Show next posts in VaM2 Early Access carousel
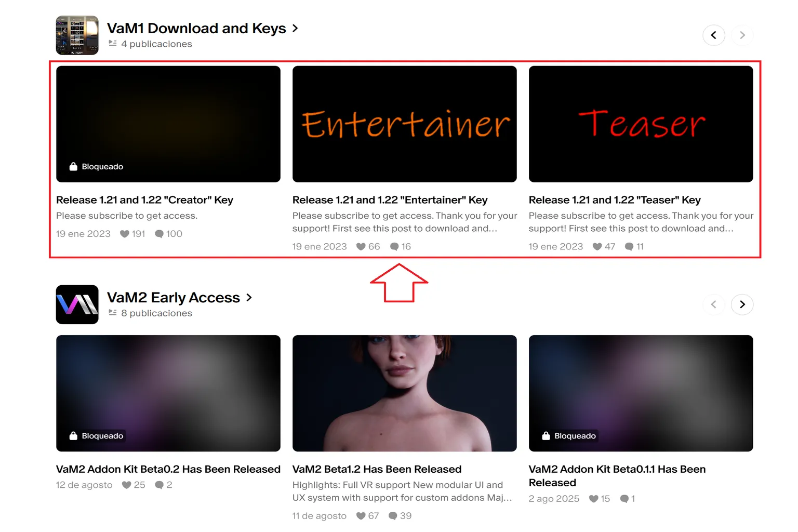The height and width of the screenshot is (532, 798). tap(742, 304)
